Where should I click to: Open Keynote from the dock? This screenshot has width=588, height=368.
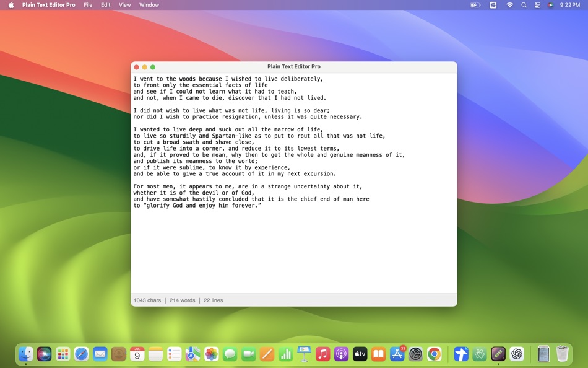coord(304,354)
